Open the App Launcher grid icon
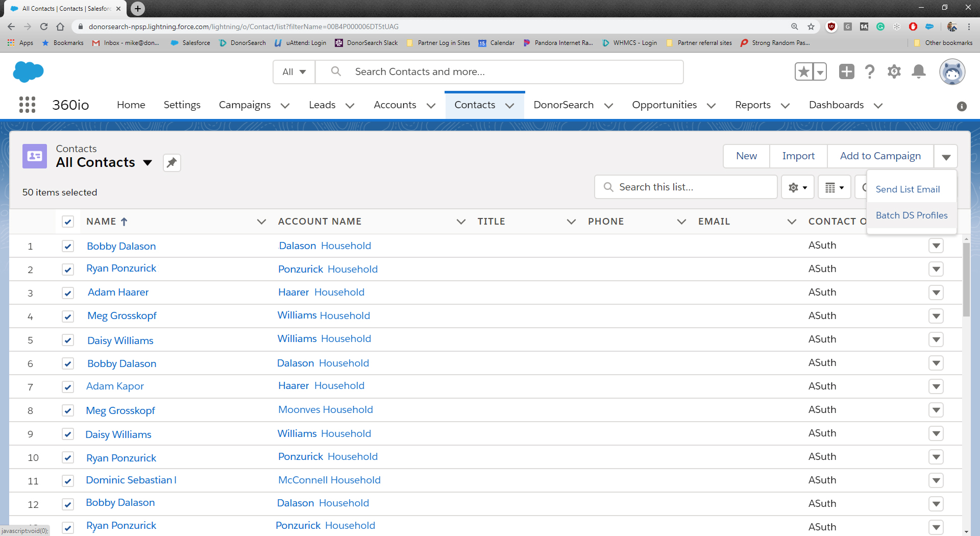Screen dimensions: 980x536 point(27,105)
